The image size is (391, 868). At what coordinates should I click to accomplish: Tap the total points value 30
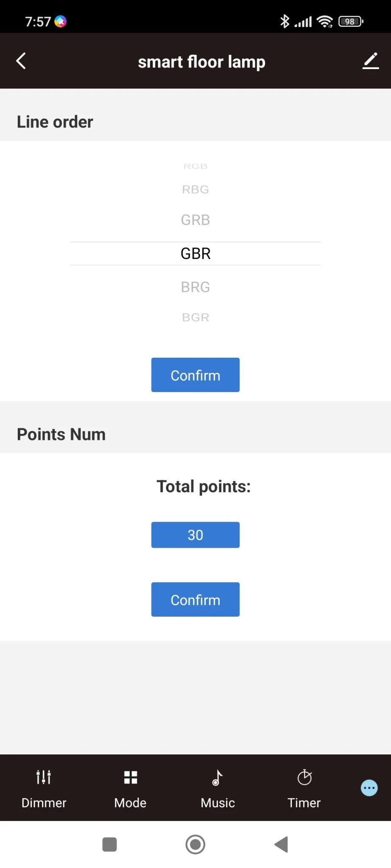[195, 535]
